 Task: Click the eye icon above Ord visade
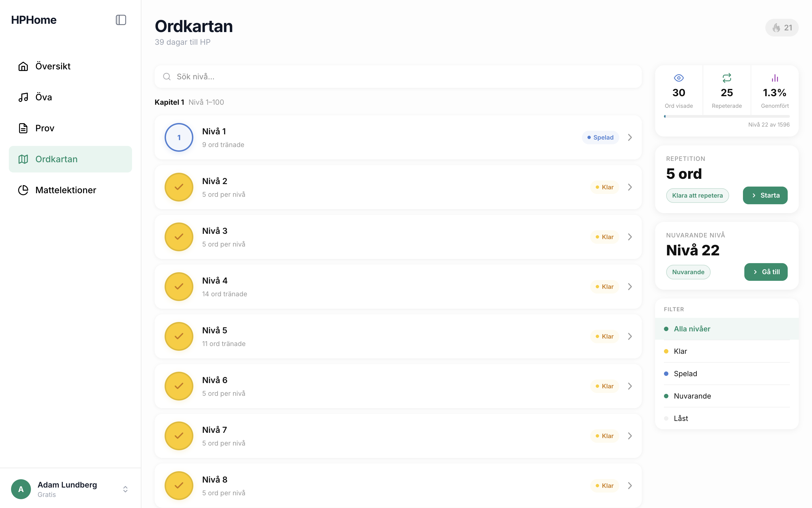point(678,78)
